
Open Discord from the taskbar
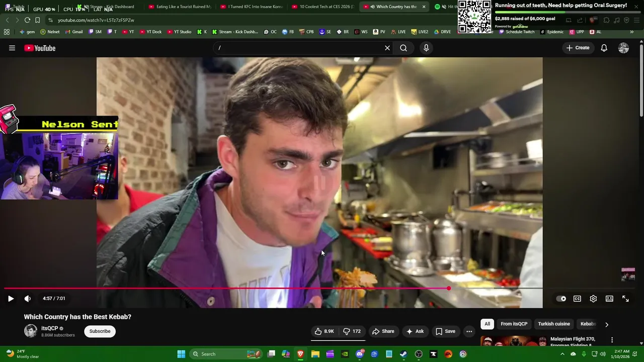point(359,354)
